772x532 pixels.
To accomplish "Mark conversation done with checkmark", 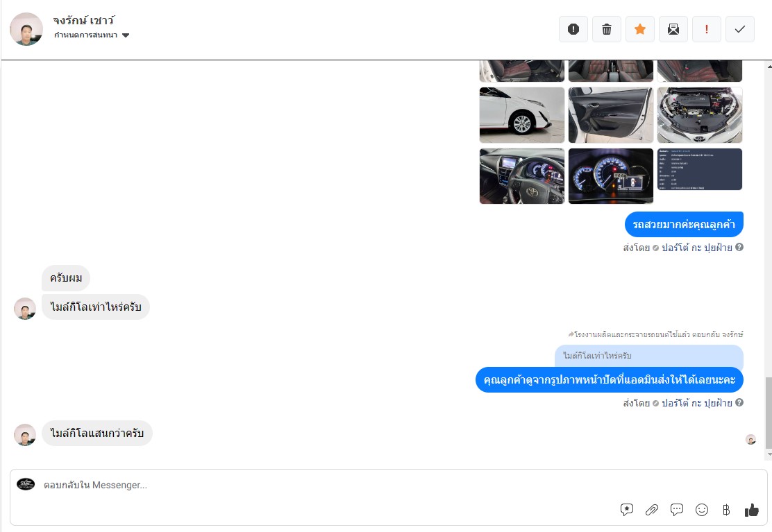I will pos(740,29).
